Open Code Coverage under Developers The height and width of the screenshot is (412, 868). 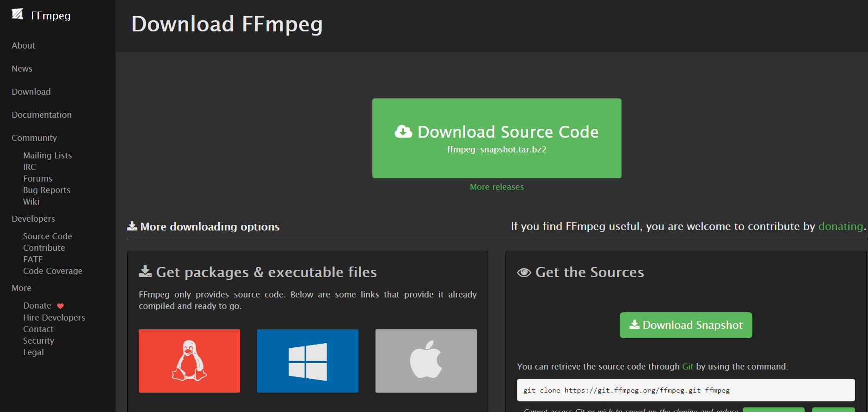point(53,271)
